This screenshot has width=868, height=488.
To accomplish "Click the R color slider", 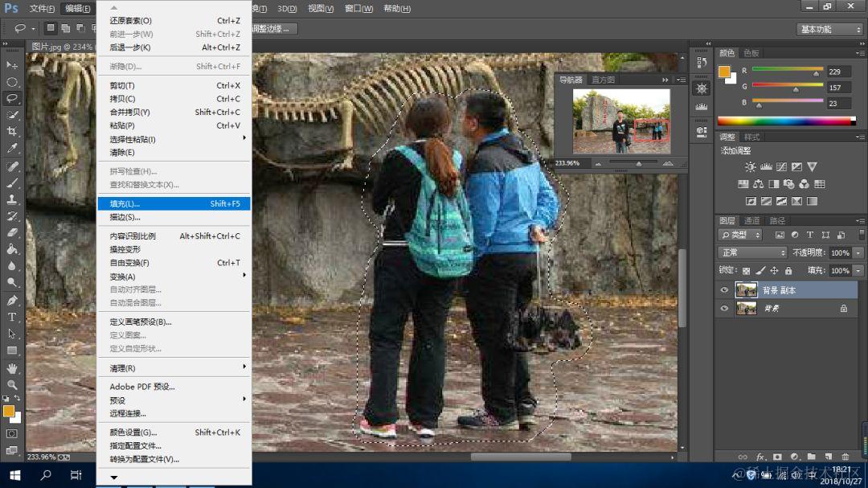I will click(x=787, y=71).
